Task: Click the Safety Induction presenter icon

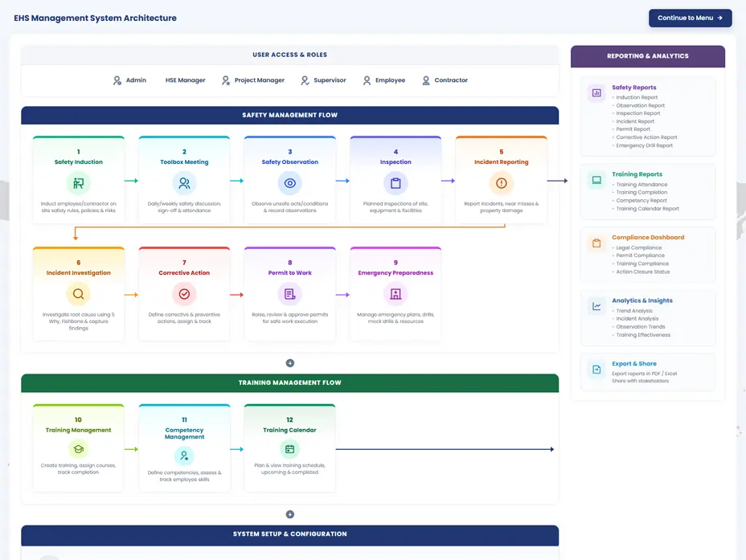Action: tap(79, 183)
